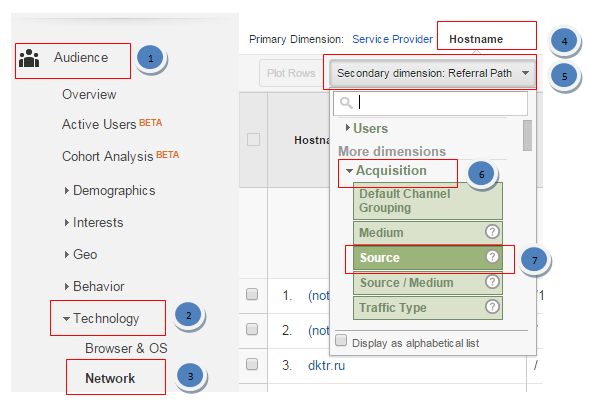
Task: Switch primary dimension to Service Provider
Action: tap(392, 39)
